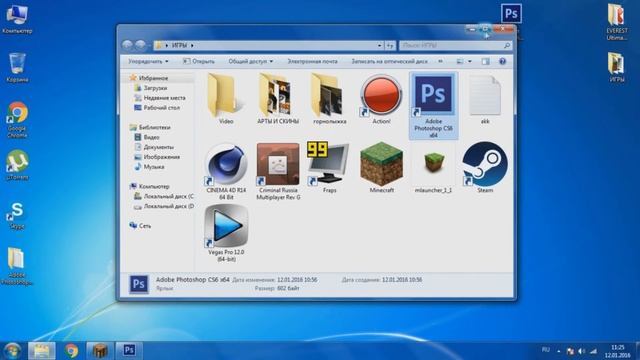This screenshot has width=640, height=360.
Task: Show hidden tray icons arrow
Action: 559,351
